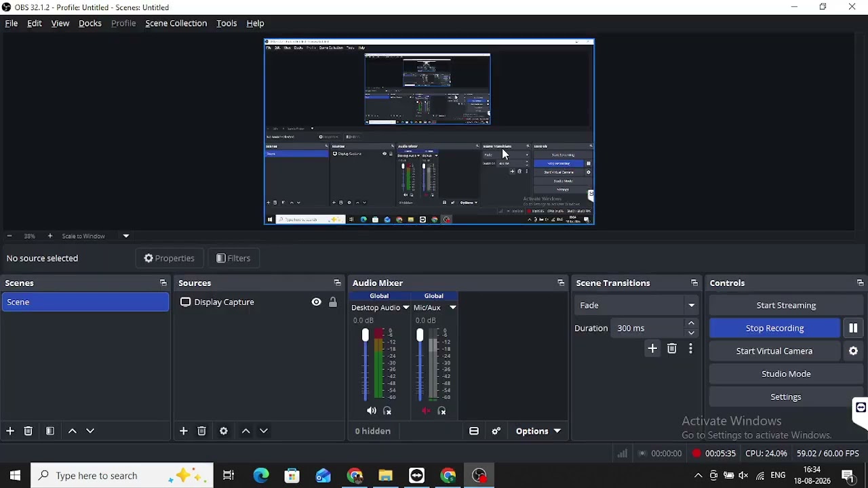The image size is (868, 488).
Task: Enable Studio Mode
Action: (786, 374)
